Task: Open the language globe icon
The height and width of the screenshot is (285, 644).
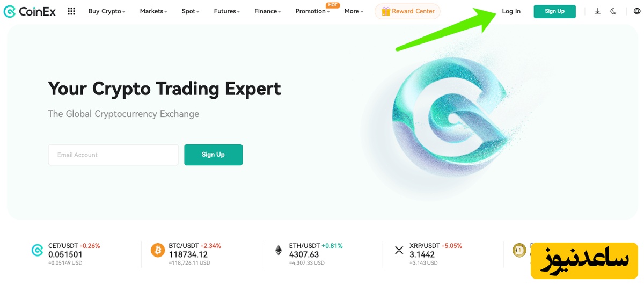Action: [x=628, y=11]
